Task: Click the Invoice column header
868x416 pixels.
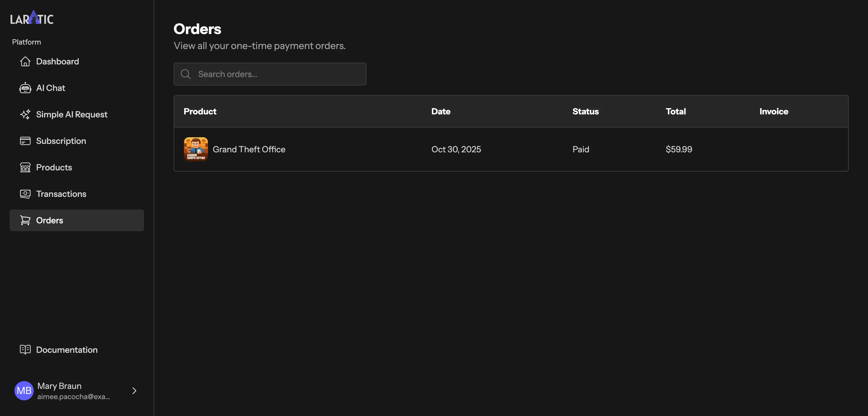Action: [773, 111]
